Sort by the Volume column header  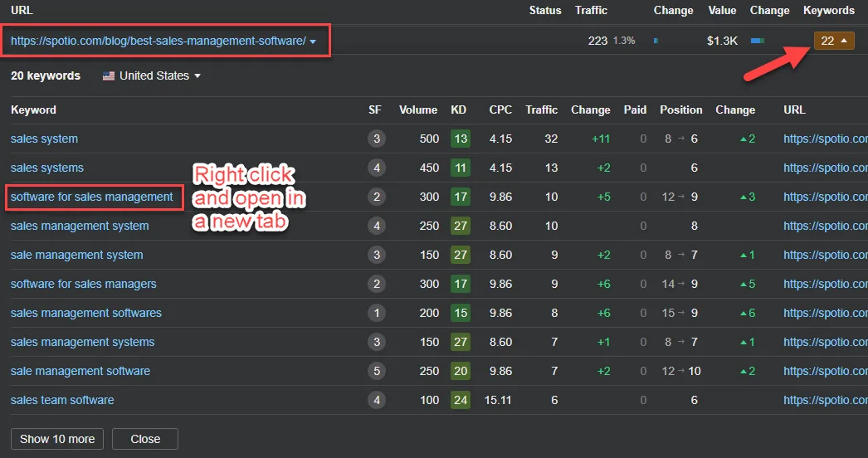tap(418, 110)
